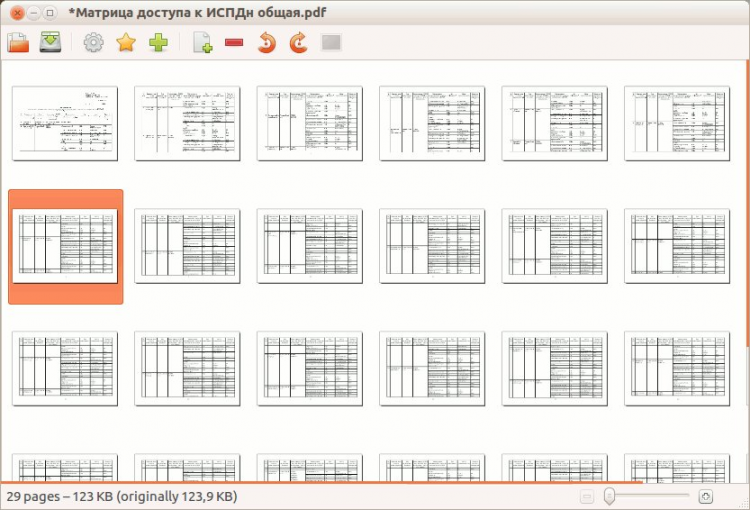Select the page 3 thumbnail

[309, 123]
